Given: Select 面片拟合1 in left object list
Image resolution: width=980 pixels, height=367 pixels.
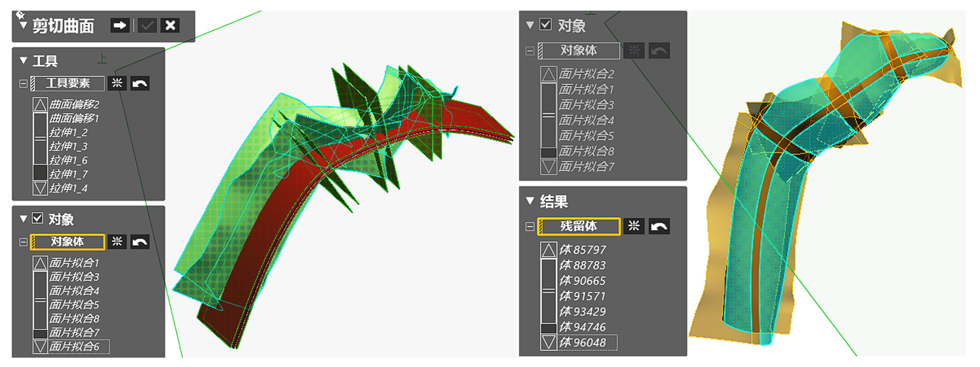Looking at the screenshot, I should (x=74, y=263).
